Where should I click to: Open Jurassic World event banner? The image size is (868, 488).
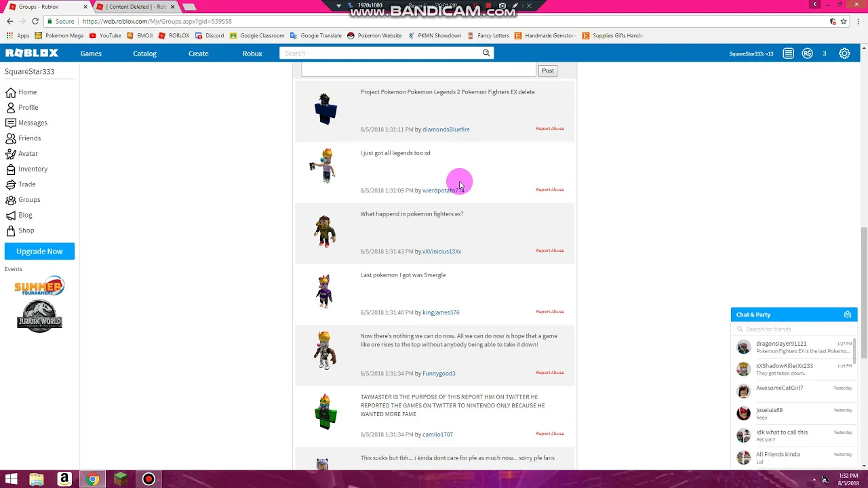[39, 316]
